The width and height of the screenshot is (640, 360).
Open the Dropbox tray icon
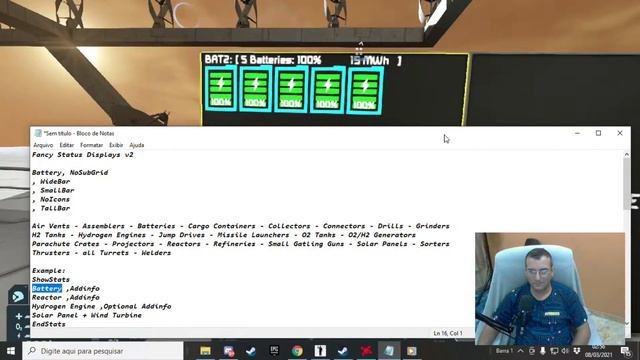(576, 351)
